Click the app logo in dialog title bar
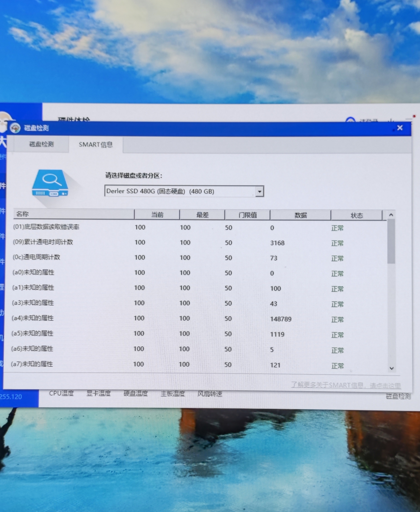 click(15, 128)
